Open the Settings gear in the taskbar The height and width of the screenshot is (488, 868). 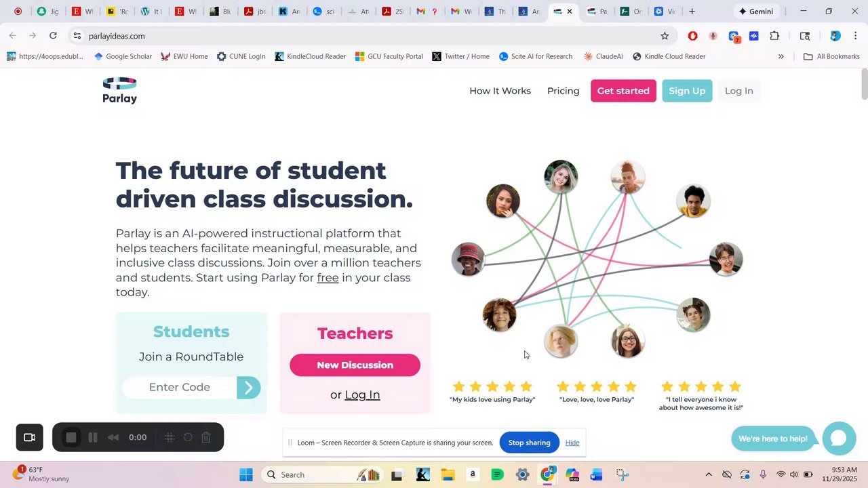522,474
